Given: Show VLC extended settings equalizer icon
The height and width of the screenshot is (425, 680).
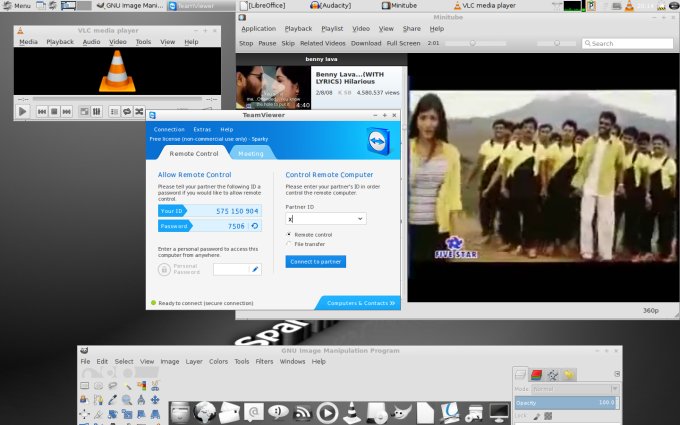Looking at the screenshot, I should click(x=96, y=111).
